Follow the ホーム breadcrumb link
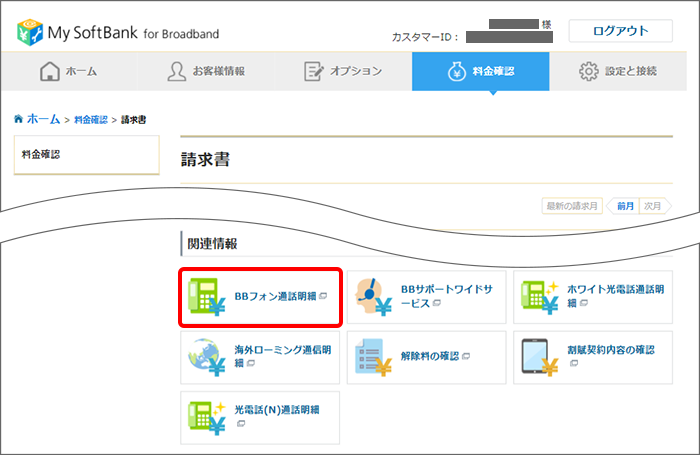700x455 pixels. pyautogui.click(x=43, y=119)
